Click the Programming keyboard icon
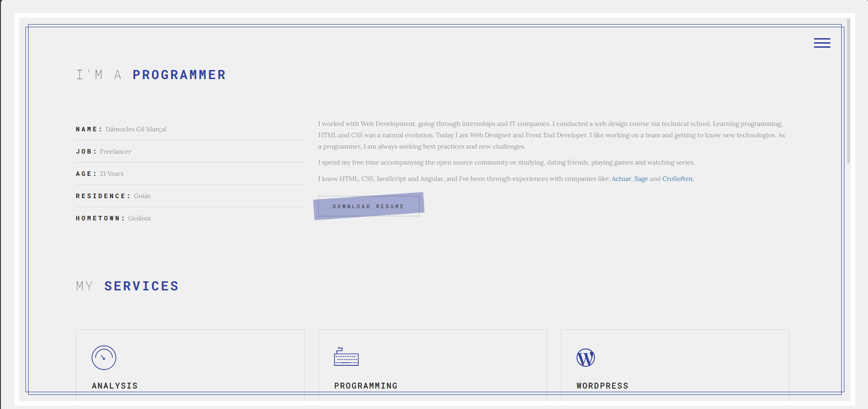This screenshot has width=868, height=409. (346, 357)
